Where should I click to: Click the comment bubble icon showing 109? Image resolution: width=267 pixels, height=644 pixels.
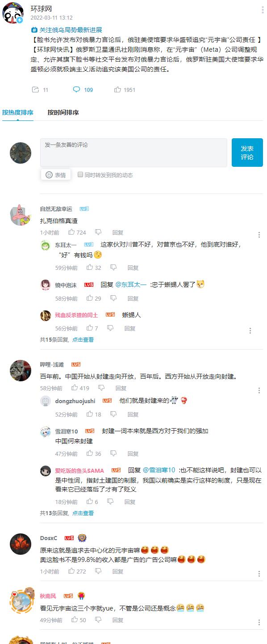point(76,90)
